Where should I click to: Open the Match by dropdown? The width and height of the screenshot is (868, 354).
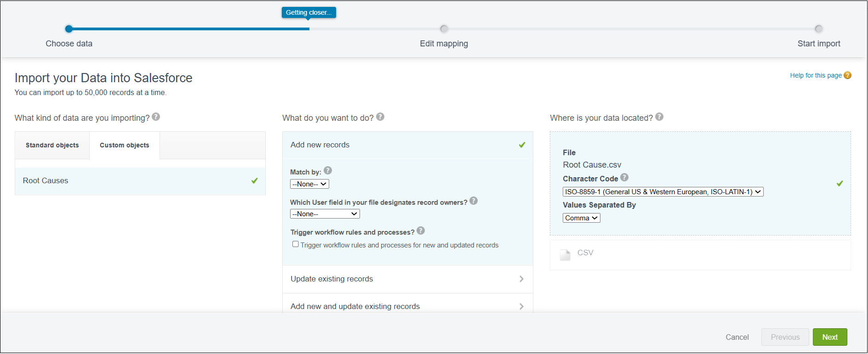pyautogui.click(x=309, y=184)
